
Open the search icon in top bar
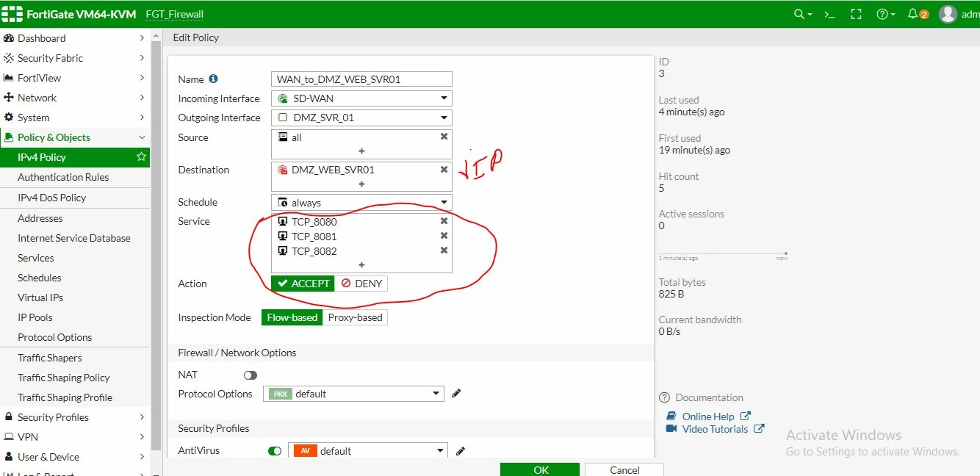click(803, 14)
